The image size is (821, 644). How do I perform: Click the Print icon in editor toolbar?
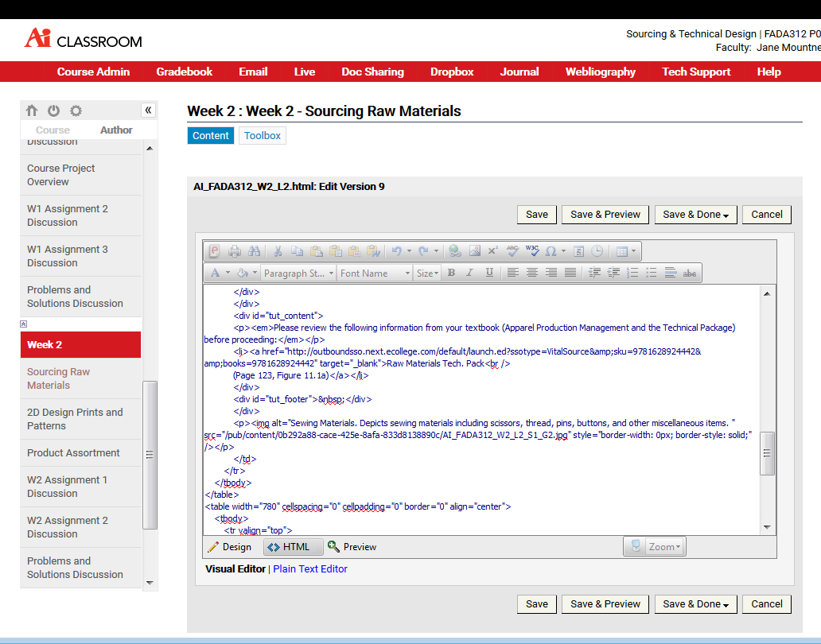pyautogui.click(x=235, y=251)
